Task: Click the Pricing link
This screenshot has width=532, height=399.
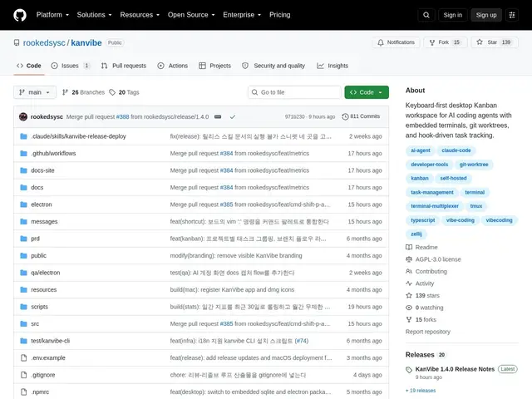Action: (x=280, y=15)
